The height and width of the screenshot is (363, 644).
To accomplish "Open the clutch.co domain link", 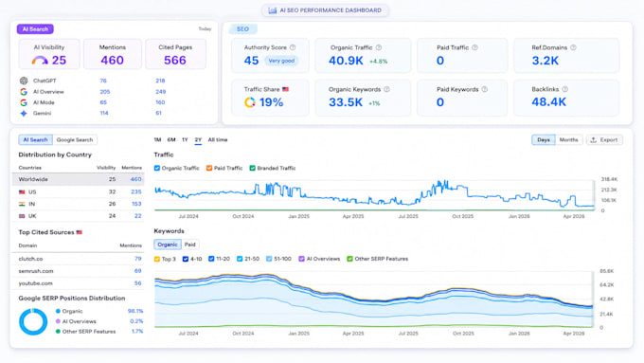I will [x=30, y=259].
